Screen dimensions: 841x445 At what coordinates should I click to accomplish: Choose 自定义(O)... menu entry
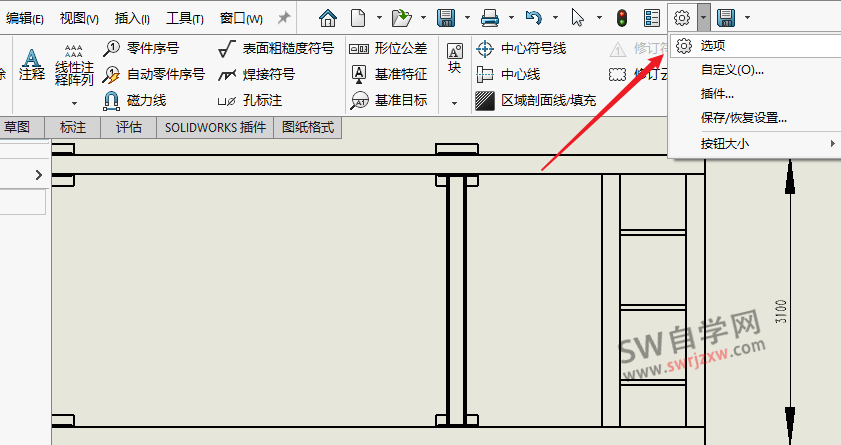pos(732,70)
